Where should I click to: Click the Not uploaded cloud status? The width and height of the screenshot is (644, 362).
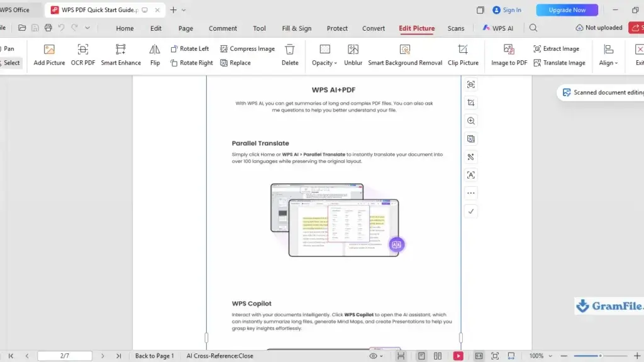tap(599, 28)
